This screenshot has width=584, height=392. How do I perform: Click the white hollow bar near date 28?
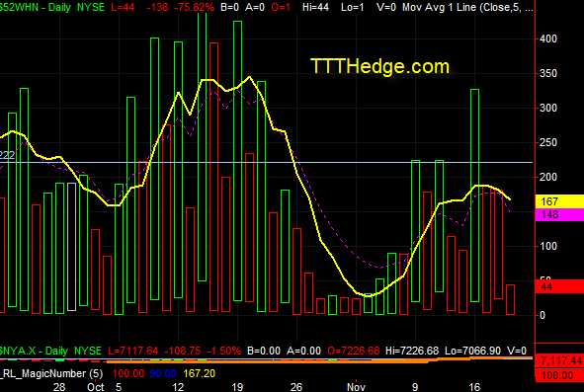tap(71, 247)
